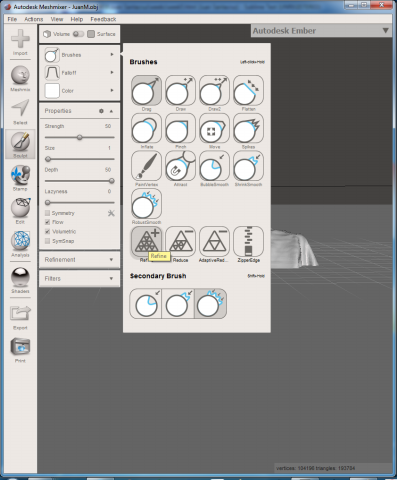Screen dimensions: 397x480
Task: Select the ZipperEdge brush
Action: [248, 241]
